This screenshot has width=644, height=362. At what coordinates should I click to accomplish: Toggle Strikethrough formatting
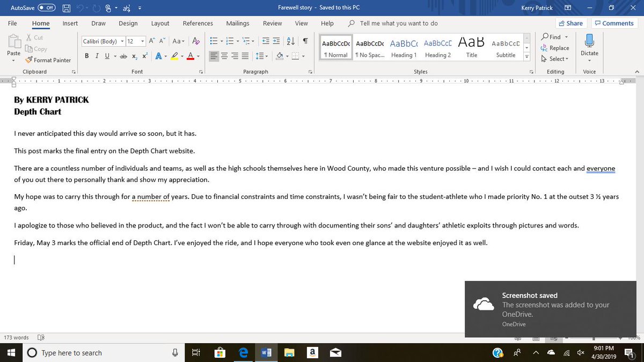(123, 56)
